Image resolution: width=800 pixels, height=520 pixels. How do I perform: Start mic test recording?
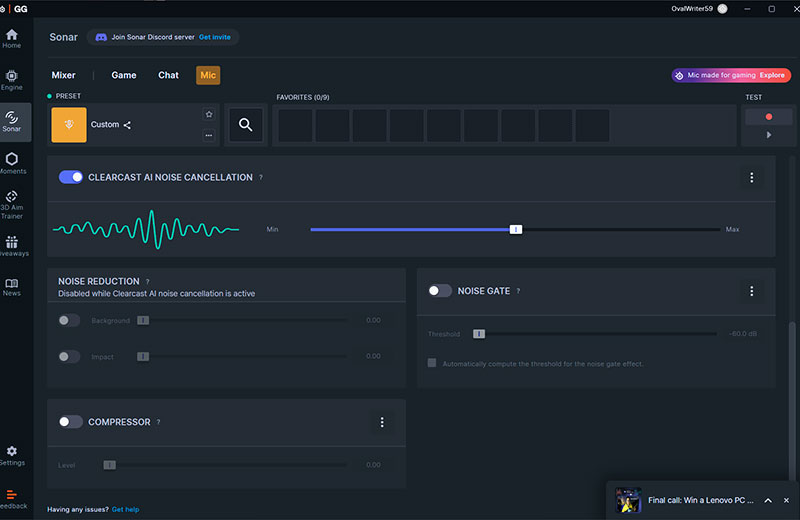[x=768, y=117]
